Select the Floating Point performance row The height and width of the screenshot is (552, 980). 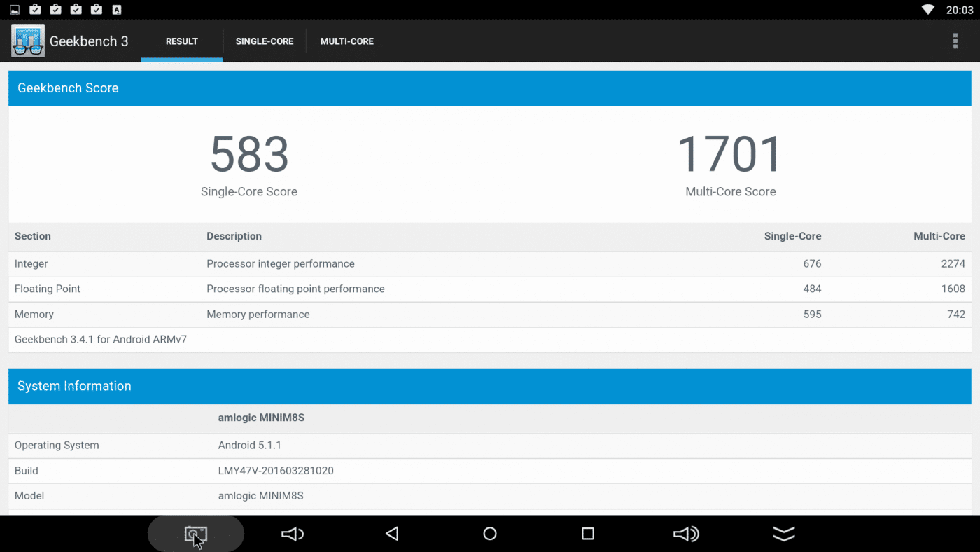(489, 289)
